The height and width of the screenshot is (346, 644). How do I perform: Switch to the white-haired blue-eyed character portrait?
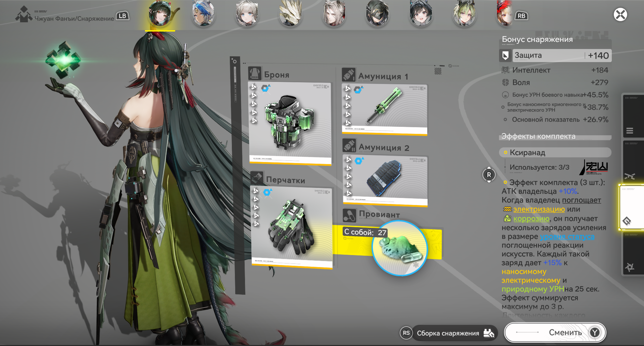pyautogui.click(x=247, y=14)
